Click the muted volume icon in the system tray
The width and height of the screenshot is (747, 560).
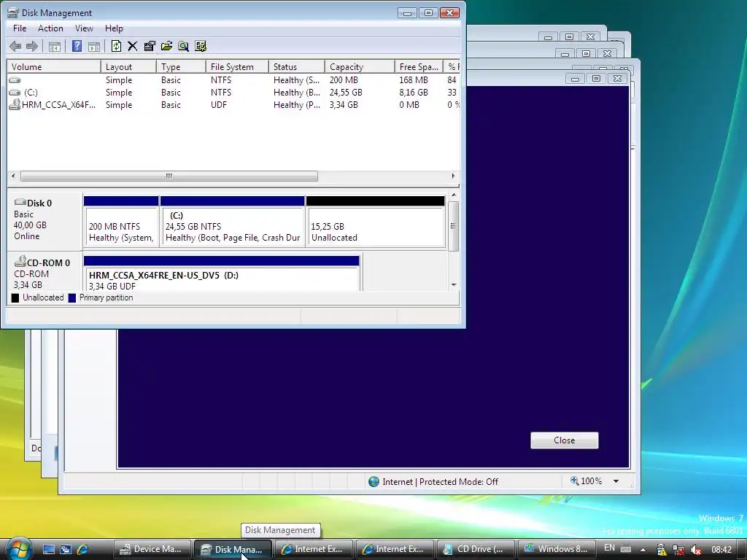(695, 550)
